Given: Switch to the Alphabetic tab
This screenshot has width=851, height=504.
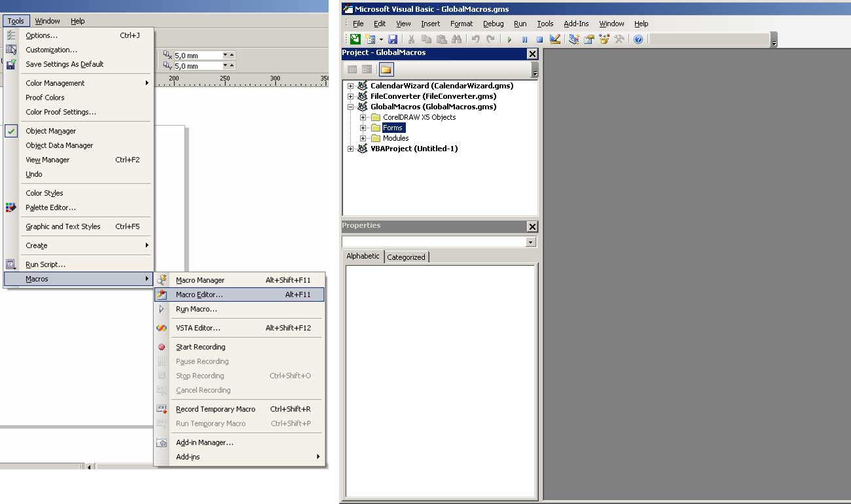Looking at the screenshot, I should pyautogui.click(x=363, y=256).
